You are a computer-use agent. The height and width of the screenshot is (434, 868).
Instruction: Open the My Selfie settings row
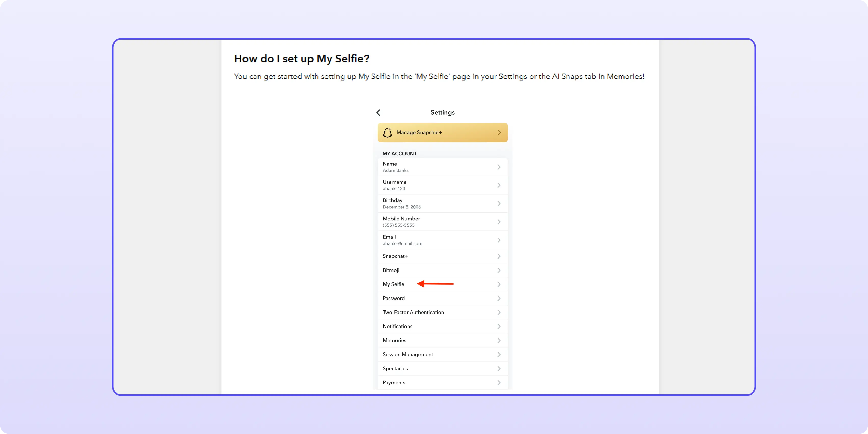[x=442, y=284]
